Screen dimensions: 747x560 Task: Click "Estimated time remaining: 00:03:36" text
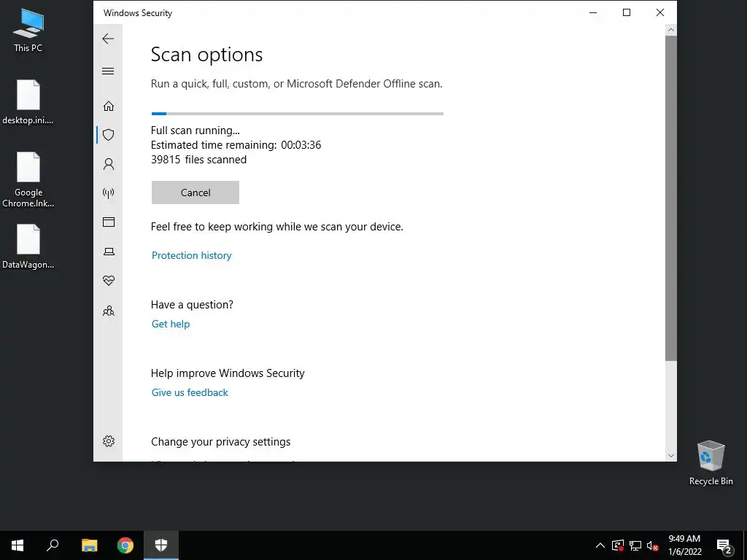click(236, 145)
